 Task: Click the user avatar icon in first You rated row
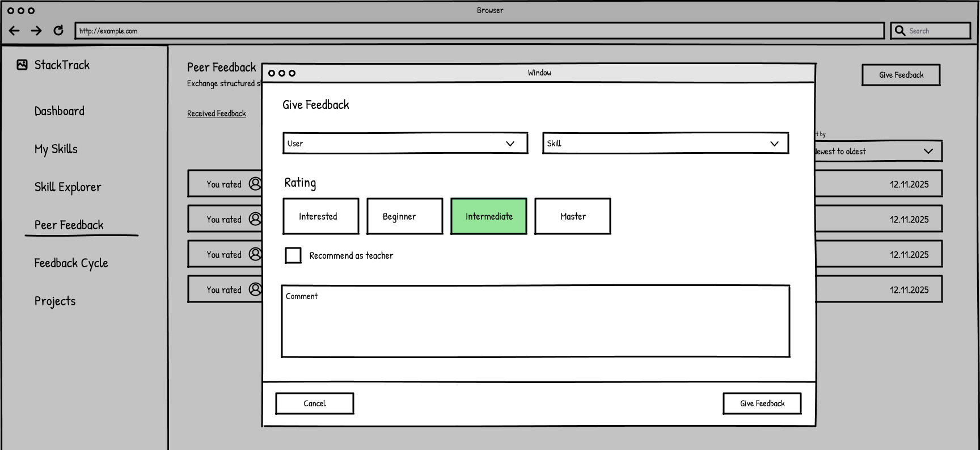[255, 184]
